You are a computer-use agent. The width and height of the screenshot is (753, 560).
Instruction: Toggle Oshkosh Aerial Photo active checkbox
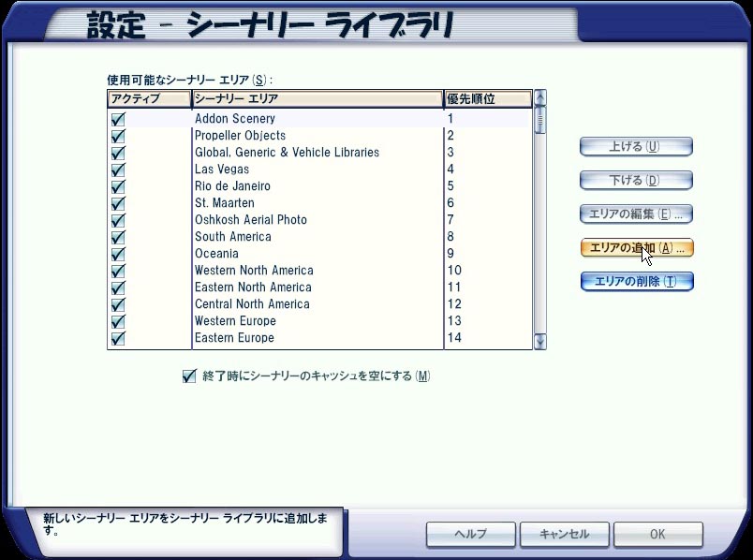coord(118,220)
